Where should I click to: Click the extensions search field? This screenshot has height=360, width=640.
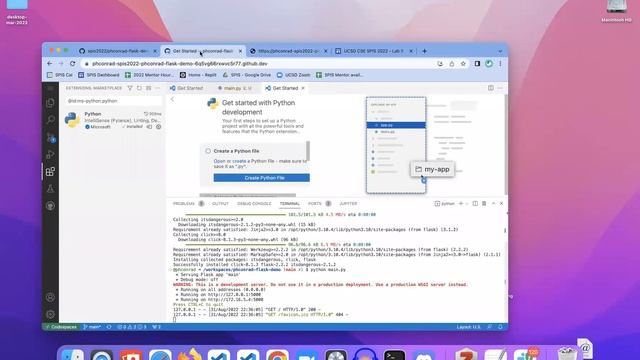point(113,101)
